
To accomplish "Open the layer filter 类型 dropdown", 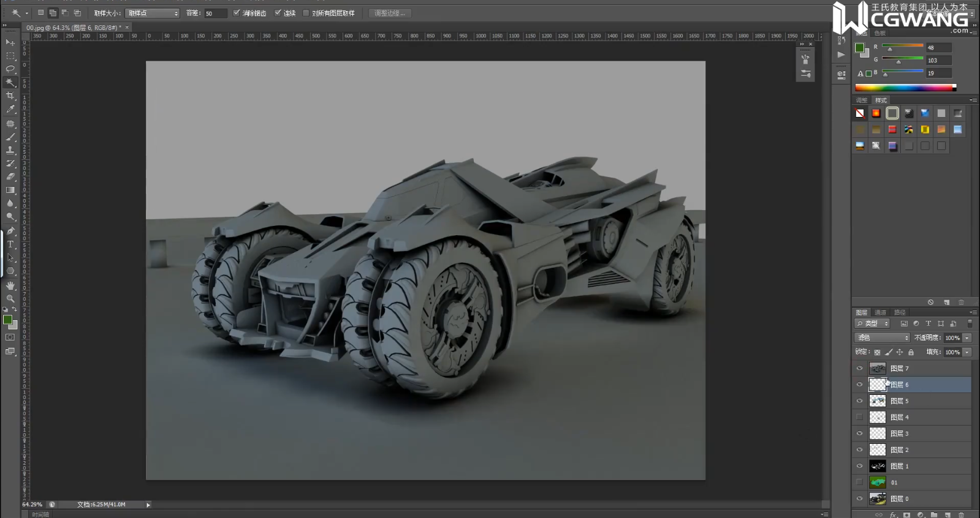I will [x=873, y=323].
